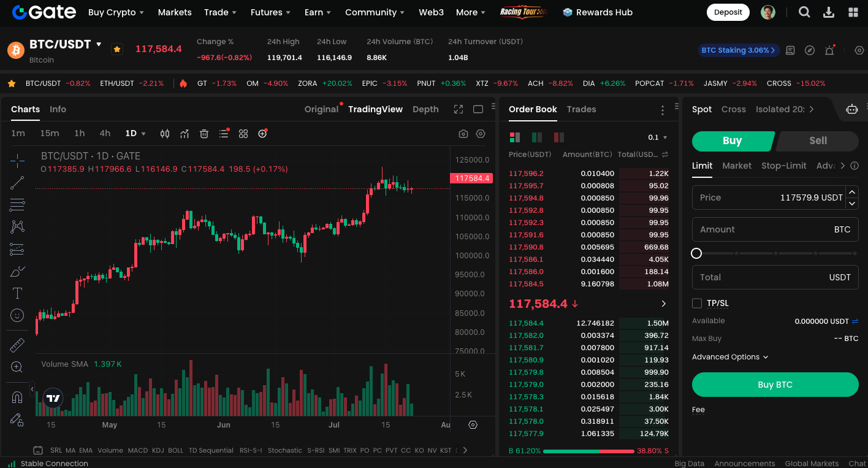Screen dimensions: 868x468
Task: Increase price with up stepper arrow
Action: 852,192
